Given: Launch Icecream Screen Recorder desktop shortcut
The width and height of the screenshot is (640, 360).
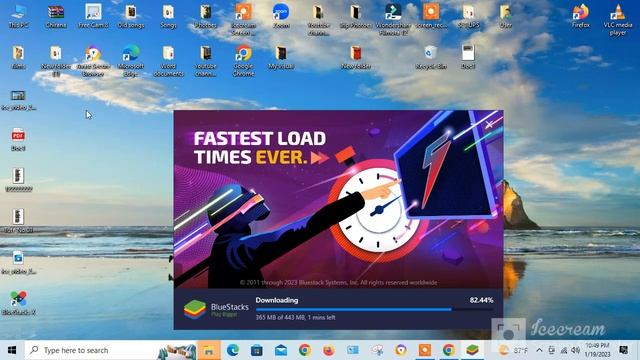Looking at the screenshot, I should pyautogui.click(x=243, y=20).
